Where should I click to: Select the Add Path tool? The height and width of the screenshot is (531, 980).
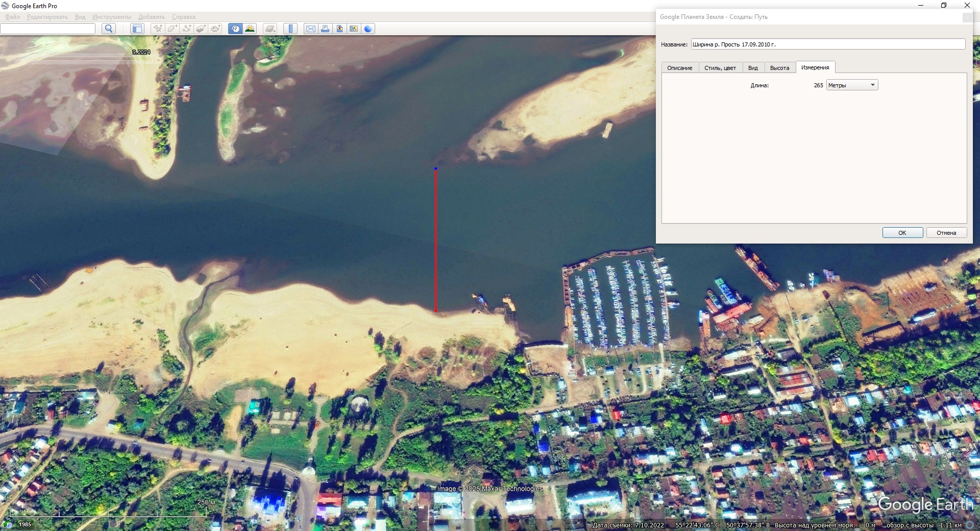pos(187,29)
